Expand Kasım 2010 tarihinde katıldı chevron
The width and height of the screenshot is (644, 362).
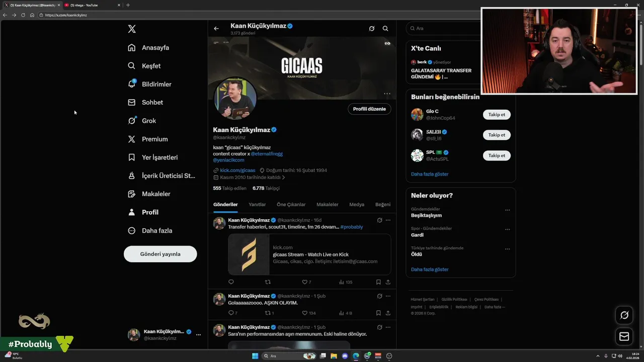[x=284, y=177]
